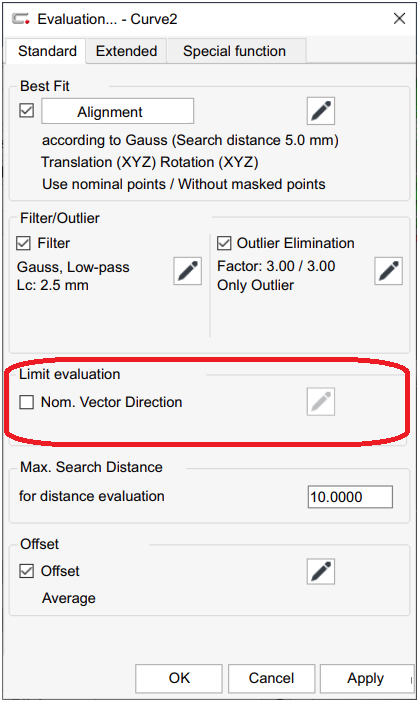Edit Best Fit alignment settings with pencil icon
This screenshot has width=418, height=702.
321,111
